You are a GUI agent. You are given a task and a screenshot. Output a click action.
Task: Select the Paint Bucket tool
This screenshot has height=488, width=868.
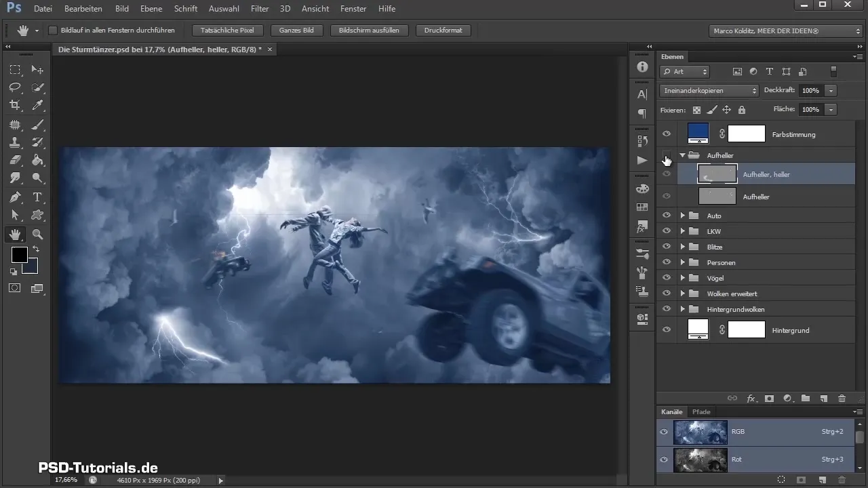38,161
